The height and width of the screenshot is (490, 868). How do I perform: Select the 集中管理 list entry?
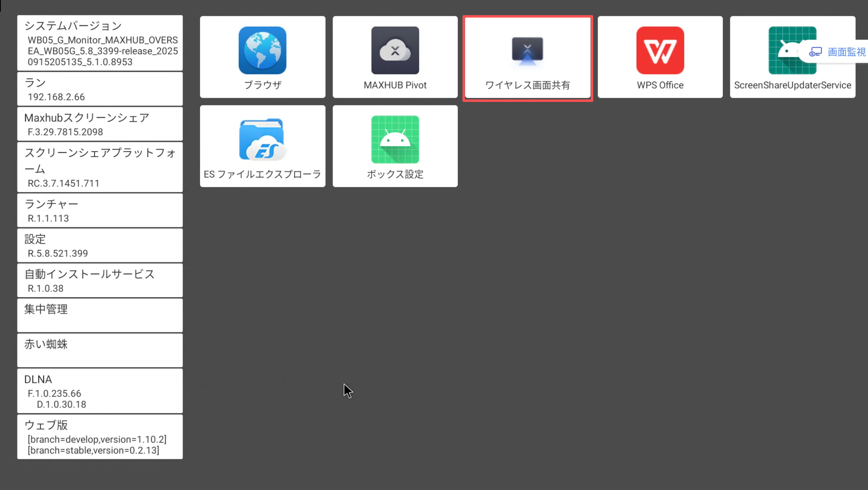[100, 315]
